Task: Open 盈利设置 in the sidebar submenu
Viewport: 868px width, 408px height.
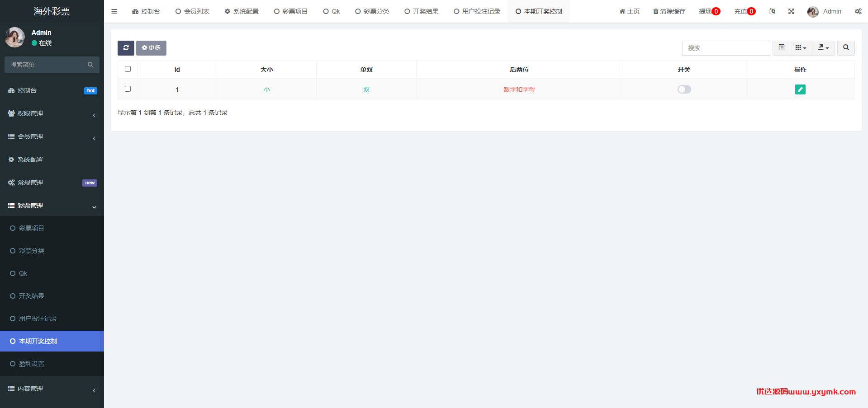Action: 52,364
